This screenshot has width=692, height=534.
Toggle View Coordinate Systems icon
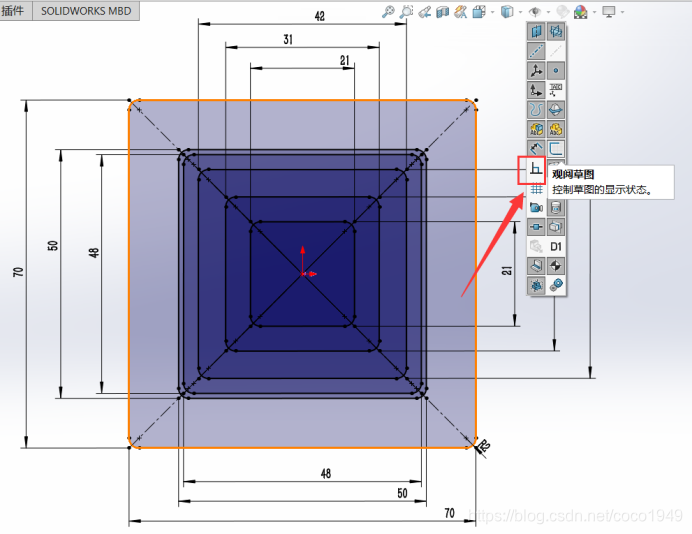pyautogui.click(x=536, y=71)
